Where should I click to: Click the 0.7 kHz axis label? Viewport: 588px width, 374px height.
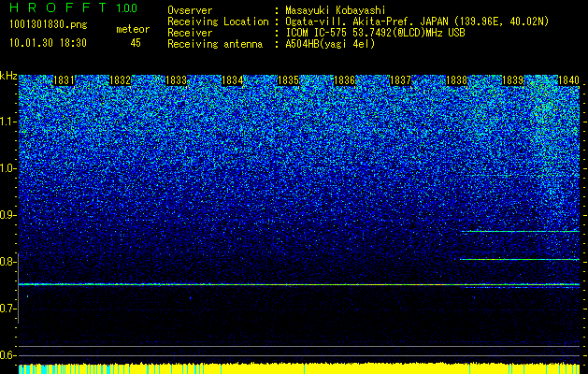[8, 309]
